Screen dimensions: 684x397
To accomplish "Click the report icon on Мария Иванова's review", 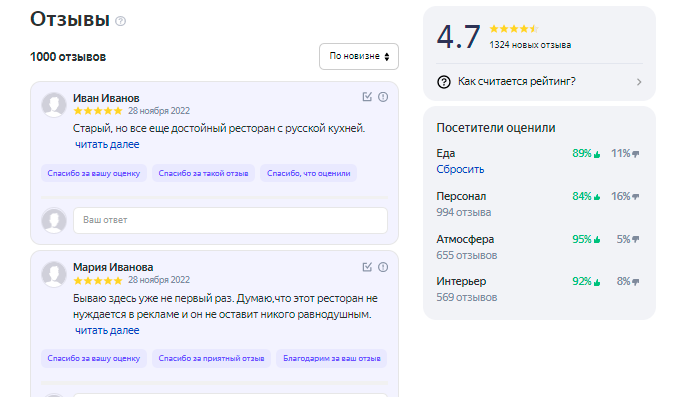I will click(x=383, y=267).
